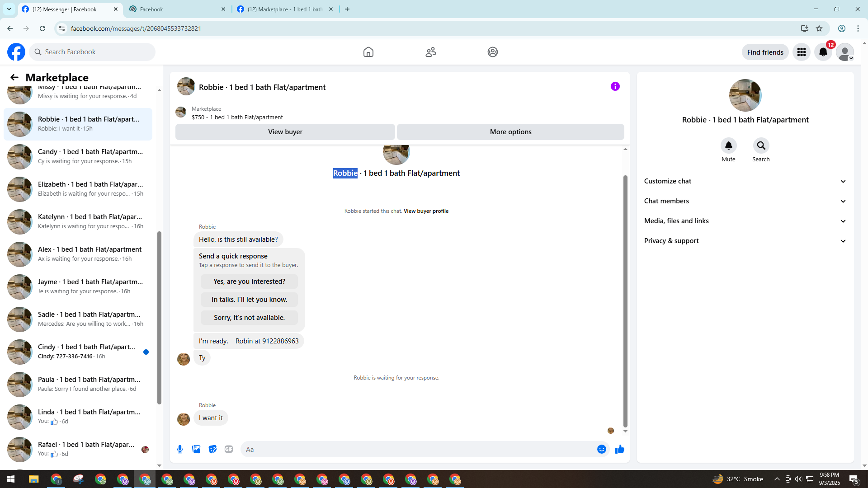Switch to the Marketplace 1 bed 1 bath tab
The width and height of the screenshot is (868, 488).
coord(285,9)
